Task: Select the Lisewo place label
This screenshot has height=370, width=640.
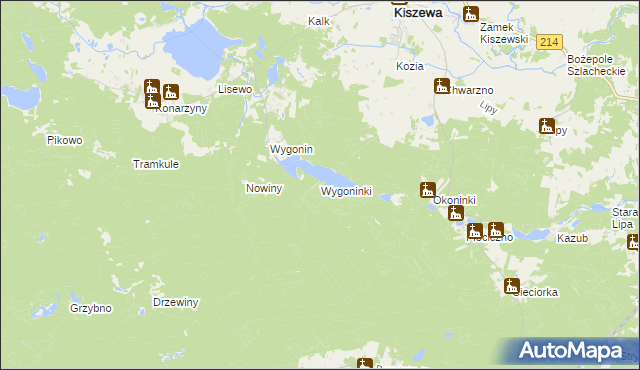Action: point(235,89)
